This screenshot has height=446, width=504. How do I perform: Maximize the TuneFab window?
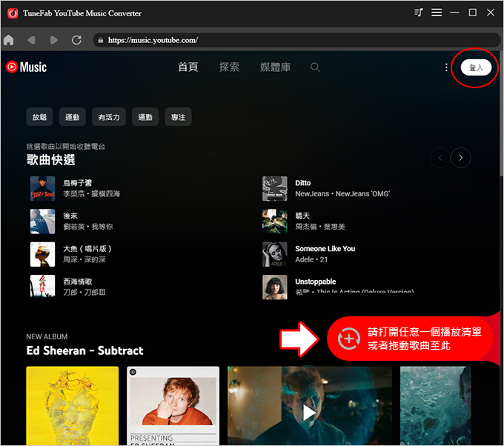[x=473, y=13]
